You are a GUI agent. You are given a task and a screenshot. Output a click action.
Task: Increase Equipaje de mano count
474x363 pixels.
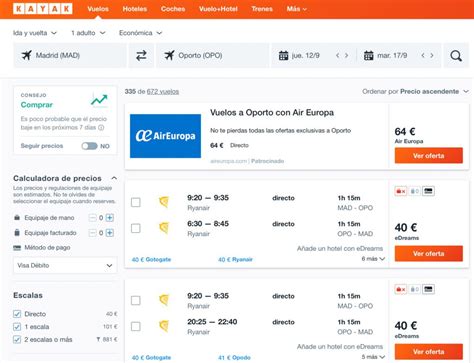click(x=110, y=218)
